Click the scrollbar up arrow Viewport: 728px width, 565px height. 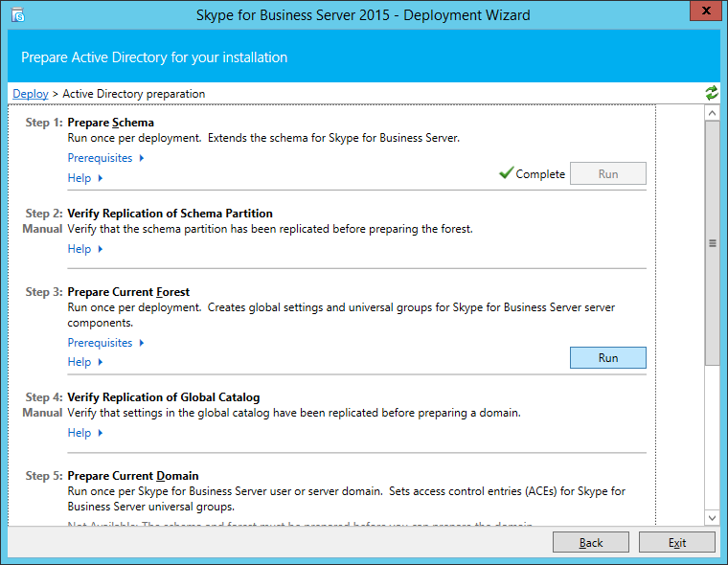713,113
